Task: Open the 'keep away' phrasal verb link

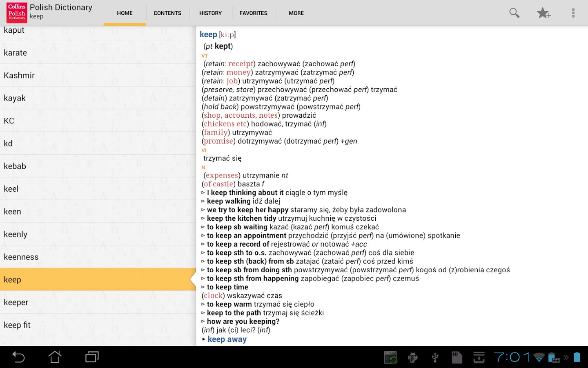Action: [x=227, y=339]
